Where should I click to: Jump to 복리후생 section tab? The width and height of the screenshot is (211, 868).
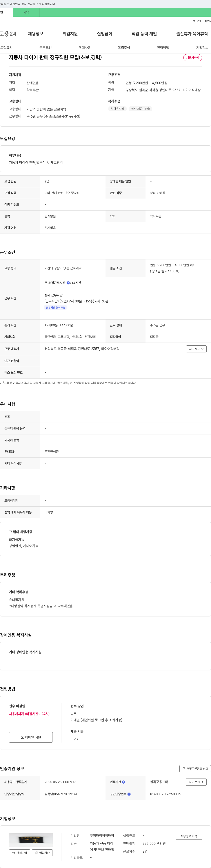(x=124, y=48)
